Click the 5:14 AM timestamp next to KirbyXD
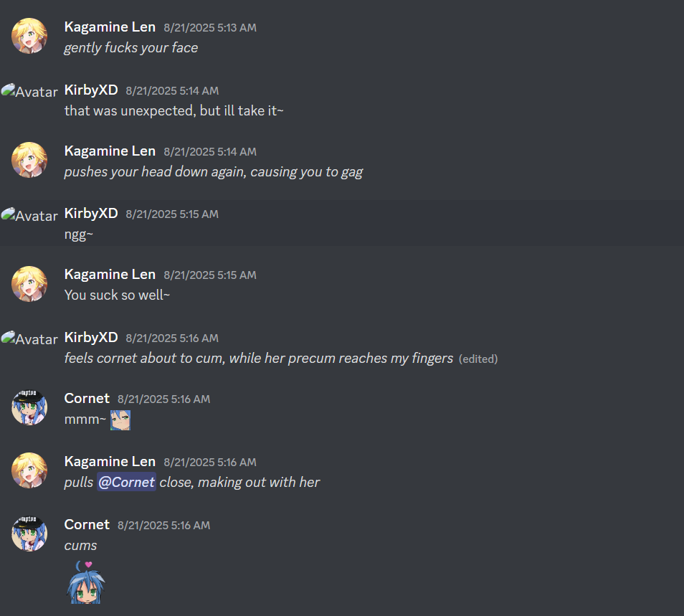Viewport: 684px width, 616px height. 172,91
